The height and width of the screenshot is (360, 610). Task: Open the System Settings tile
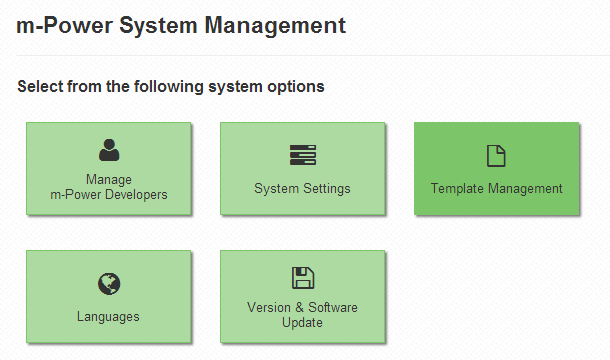click(x=302, y=169)
